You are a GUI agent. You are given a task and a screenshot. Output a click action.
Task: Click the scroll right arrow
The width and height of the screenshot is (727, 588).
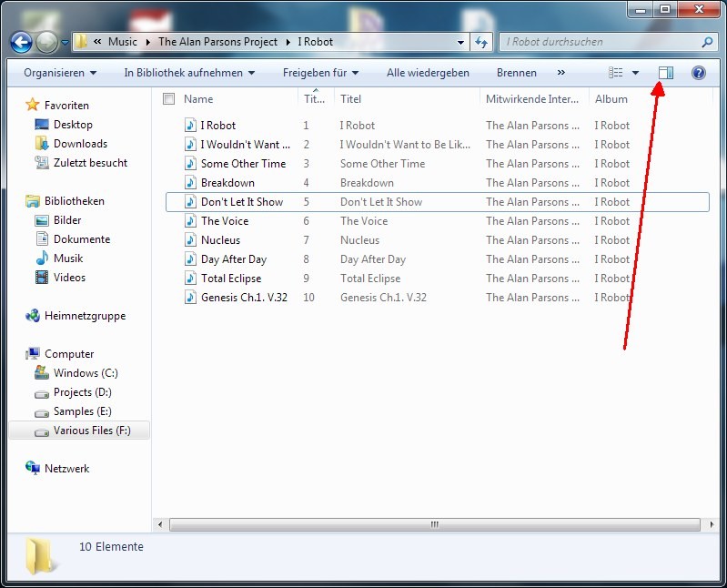tap(712, 524)
